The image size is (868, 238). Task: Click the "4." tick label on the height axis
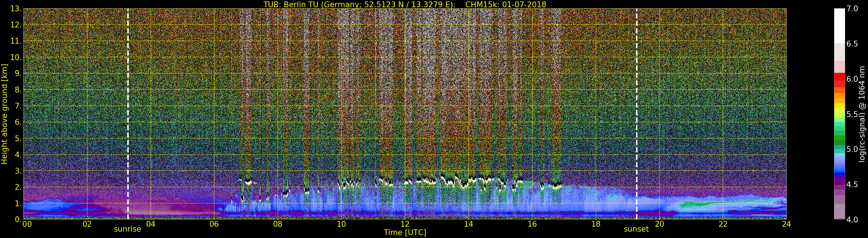[18, 155]
